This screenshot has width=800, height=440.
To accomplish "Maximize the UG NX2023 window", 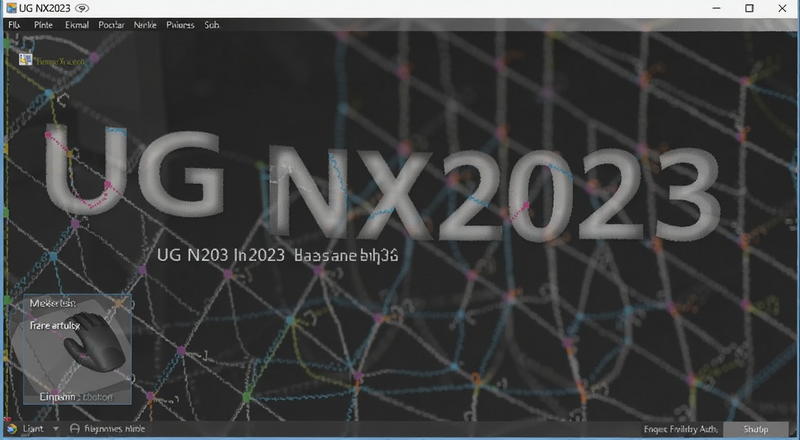I will (749, 8).
